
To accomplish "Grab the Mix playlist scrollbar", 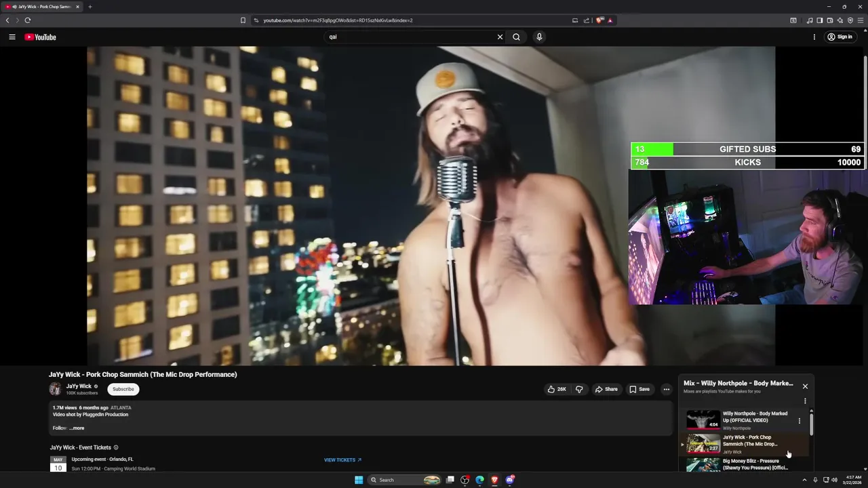I will (811, 424).
